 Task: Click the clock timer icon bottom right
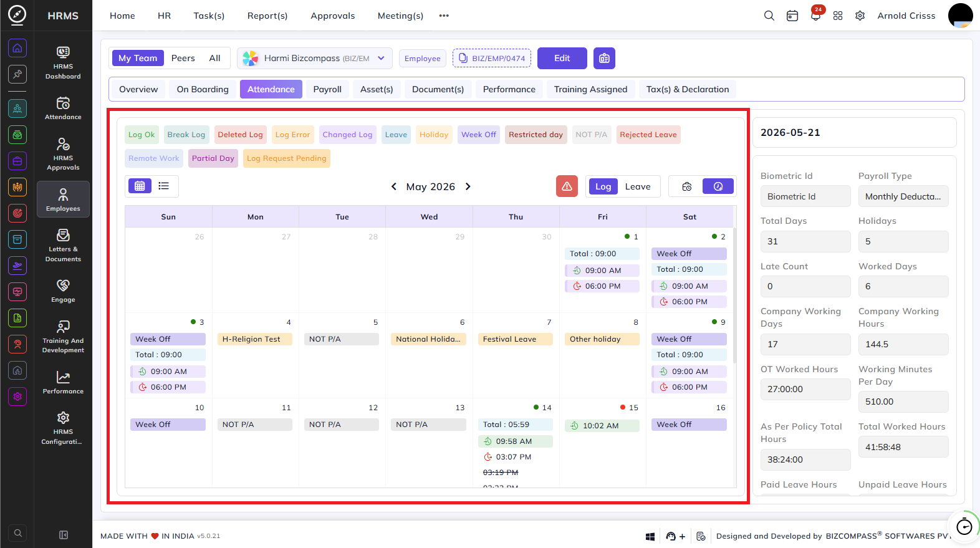[x=964, y=527]
